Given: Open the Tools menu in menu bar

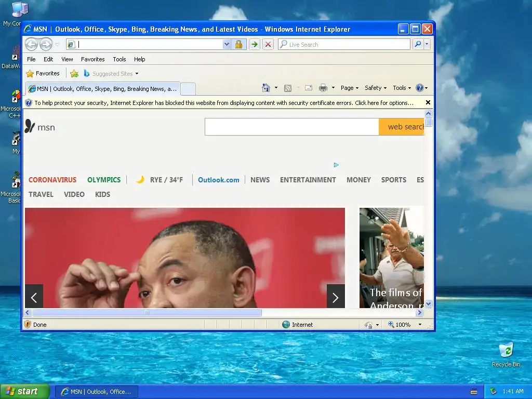Looking at the screenshot, I should [119, 59].
